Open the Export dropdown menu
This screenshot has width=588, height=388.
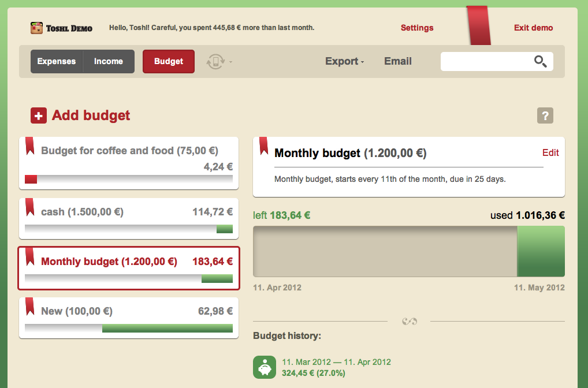coord(344,61)
